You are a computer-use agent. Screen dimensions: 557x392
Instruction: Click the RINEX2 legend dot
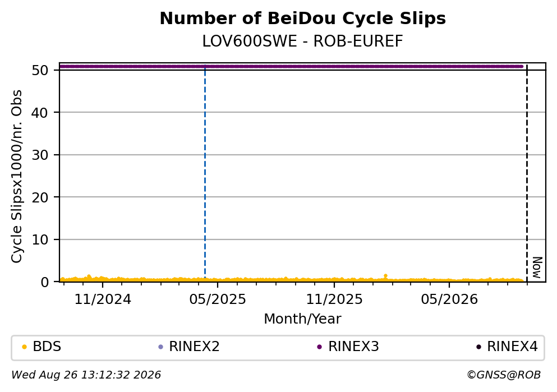coord(160,347)
